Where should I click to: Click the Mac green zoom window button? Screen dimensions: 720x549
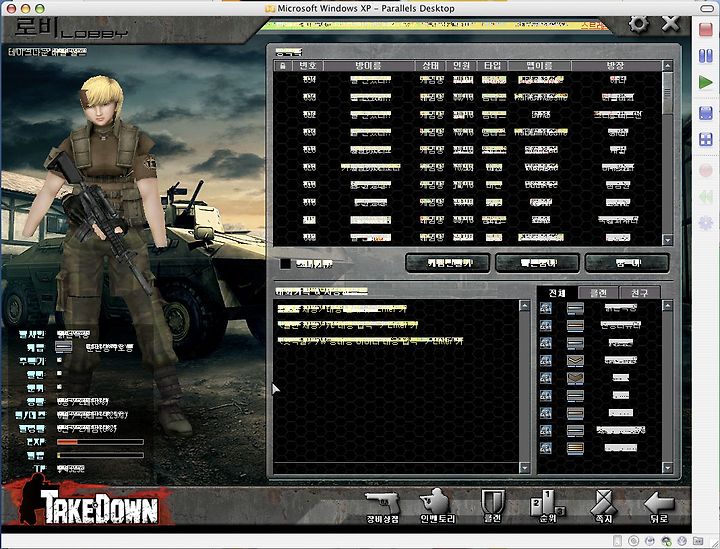click(x=40, y=8)
